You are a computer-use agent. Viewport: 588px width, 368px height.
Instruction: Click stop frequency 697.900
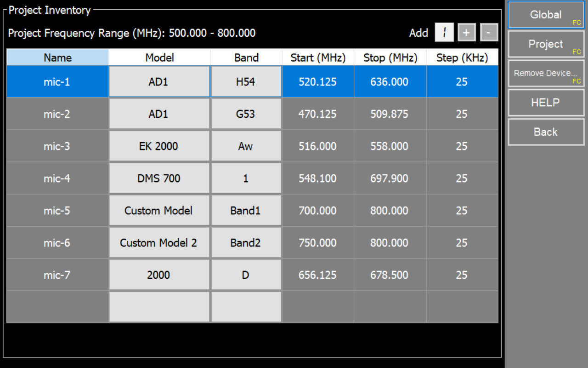point(390,178)
